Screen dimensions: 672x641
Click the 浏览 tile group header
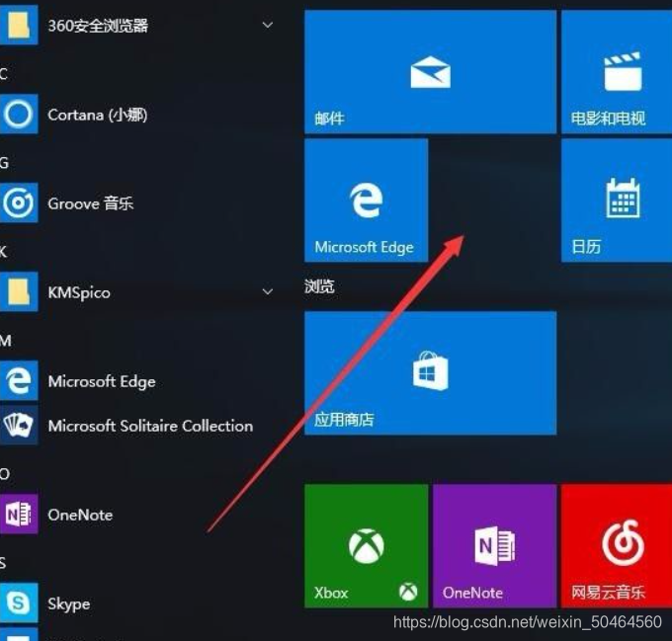[x=319, y=286]
